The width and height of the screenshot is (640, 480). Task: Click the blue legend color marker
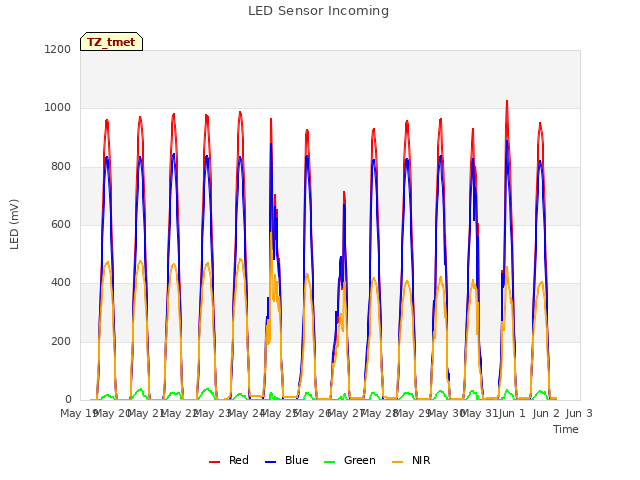pyautogui.click(x=271, y=462)
